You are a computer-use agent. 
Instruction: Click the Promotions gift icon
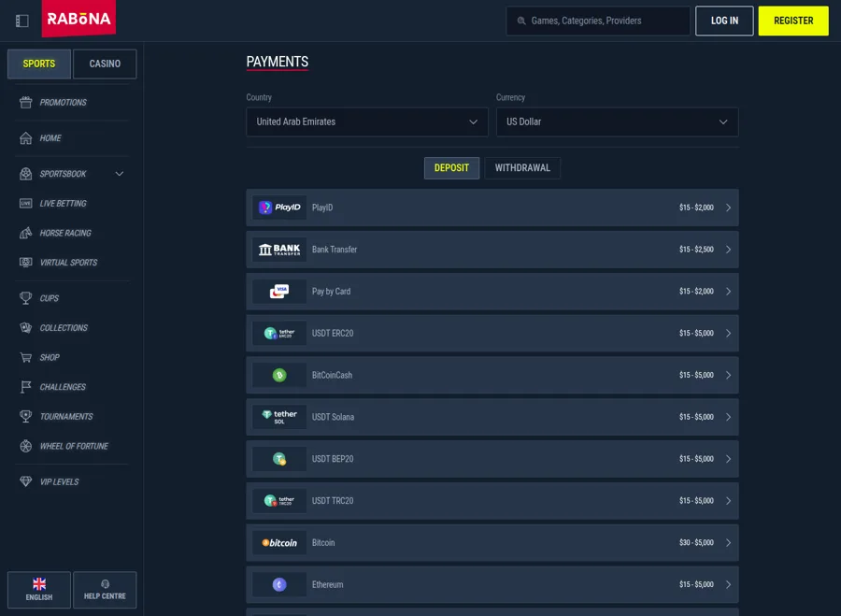(26, 102)
